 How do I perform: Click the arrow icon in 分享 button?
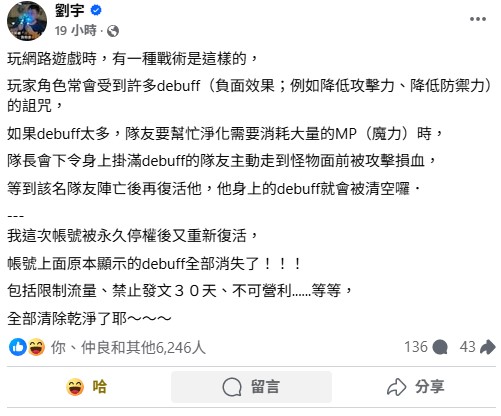coord(396,387)
